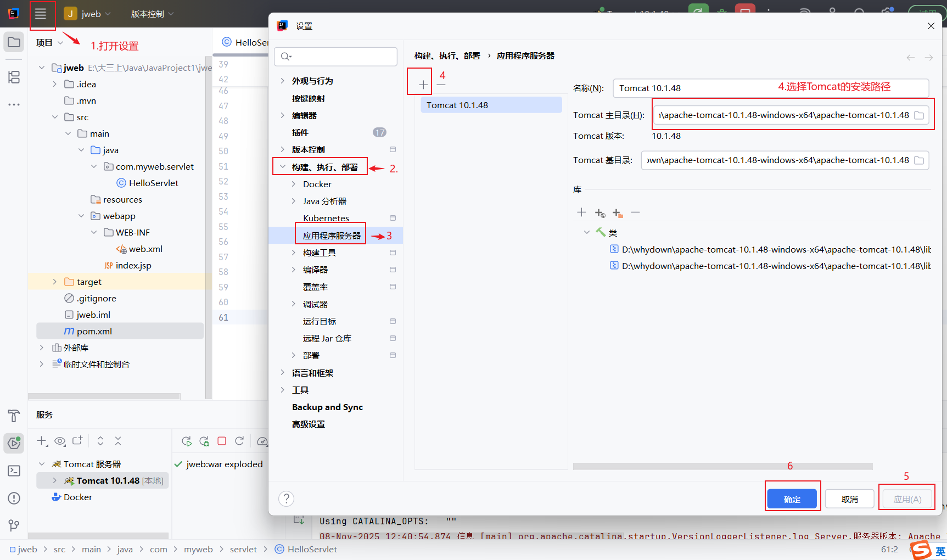Click the 名称 Tomcat name field
947x560 pixels.
pyautogui.click(x=771, y=88)
